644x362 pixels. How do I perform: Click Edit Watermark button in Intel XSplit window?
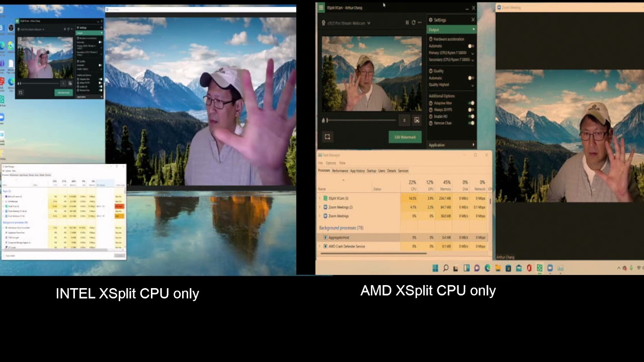(63, 93)
